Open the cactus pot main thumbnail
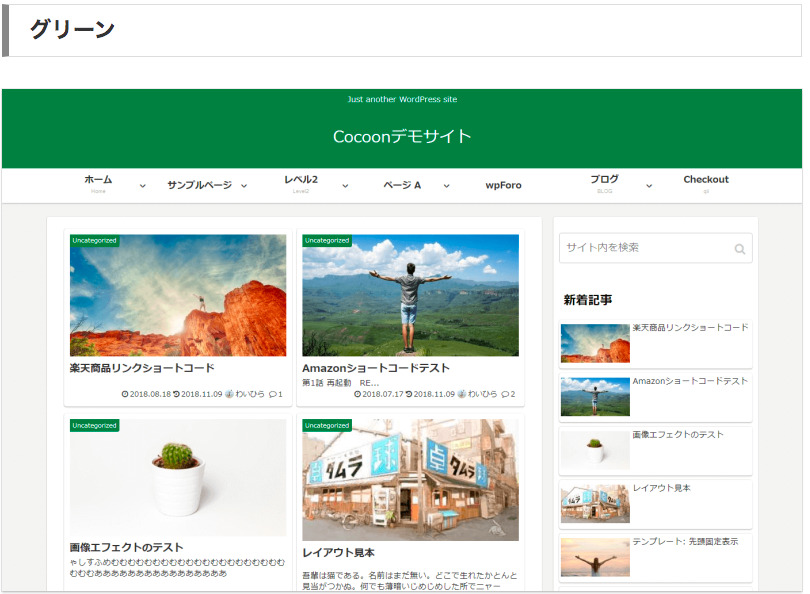810x594 pixels. (178, 478)
